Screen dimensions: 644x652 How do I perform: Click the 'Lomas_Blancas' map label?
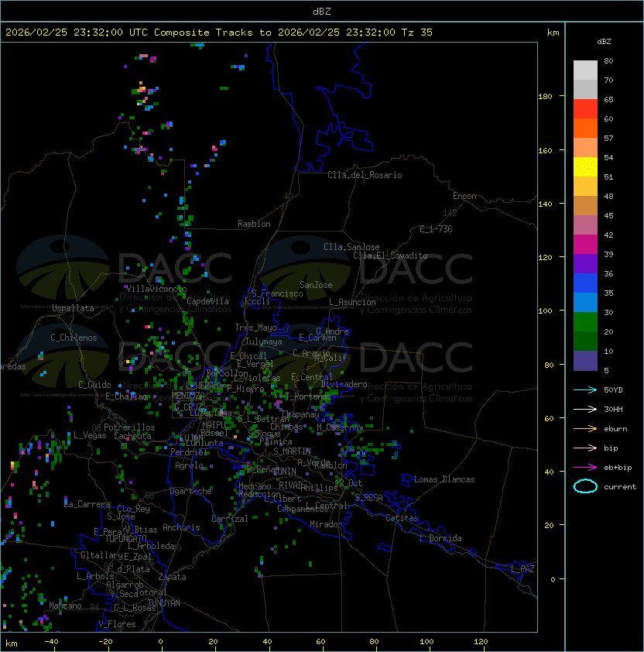click(444, 479)
